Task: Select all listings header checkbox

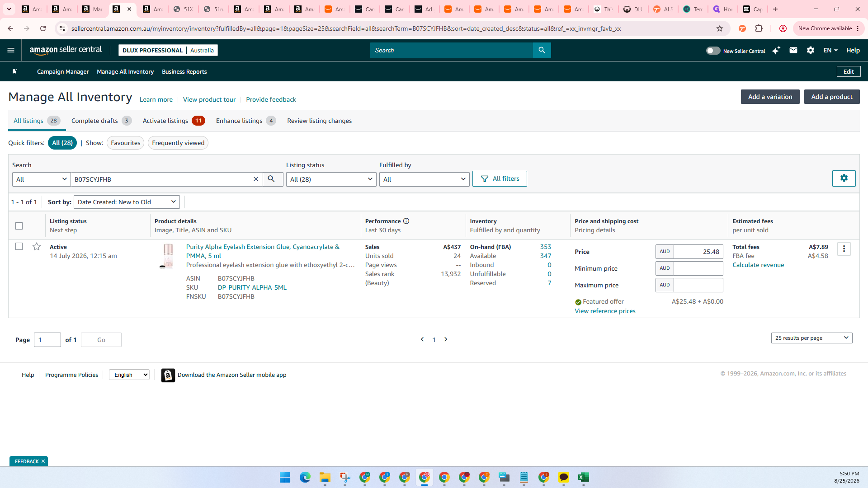Action: (19, 225)
